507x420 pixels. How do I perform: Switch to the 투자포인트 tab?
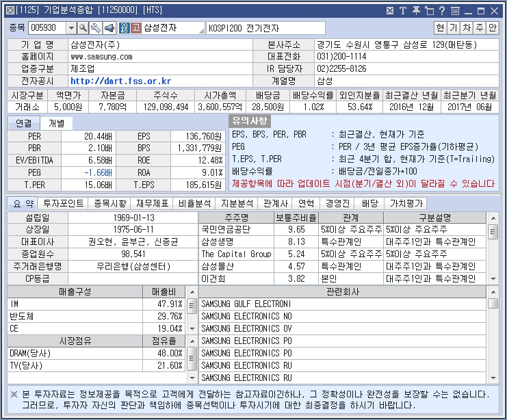point(64,203)
